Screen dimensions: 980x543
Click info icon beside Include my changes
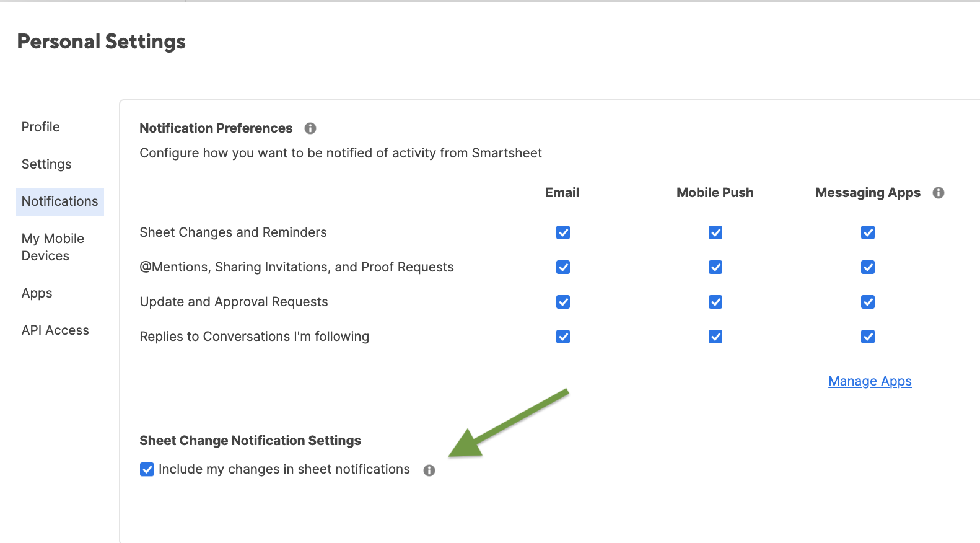(429, 470)
